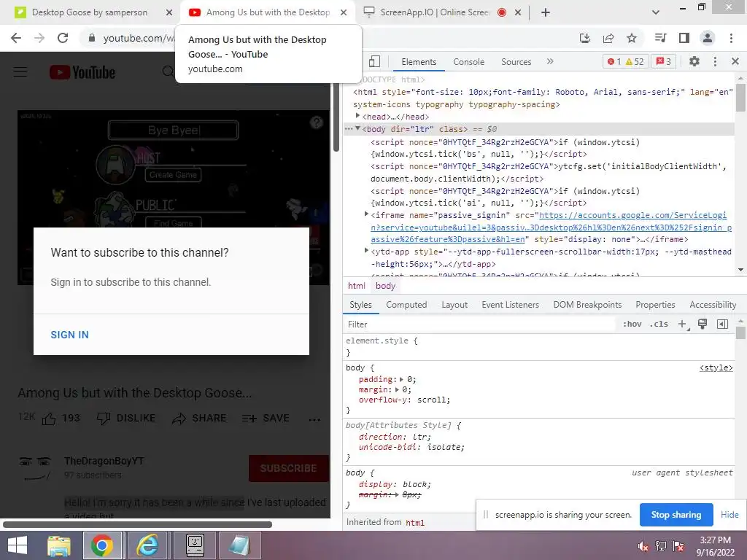Toggle the Chrome side panel icon

(x=684, y=38)
